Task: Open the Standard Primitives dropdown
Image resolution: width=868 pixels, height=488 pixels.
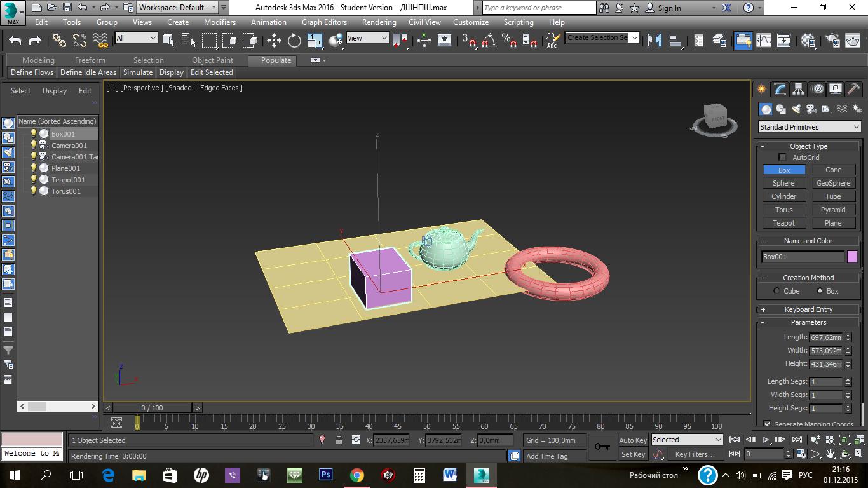Action: tap(810, 127)
